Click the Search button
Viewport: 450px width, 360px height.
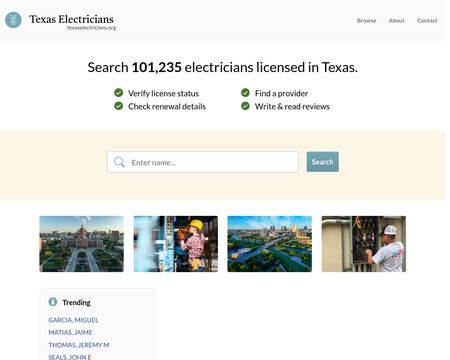(323, 162)
